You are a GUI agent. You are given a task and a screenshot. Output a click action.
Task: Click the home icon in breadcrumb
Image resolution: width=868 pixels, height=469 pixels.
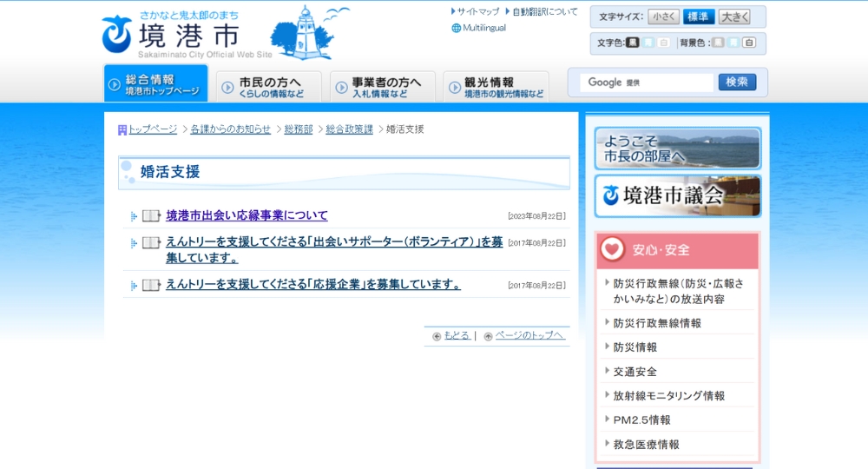[122, 130]
